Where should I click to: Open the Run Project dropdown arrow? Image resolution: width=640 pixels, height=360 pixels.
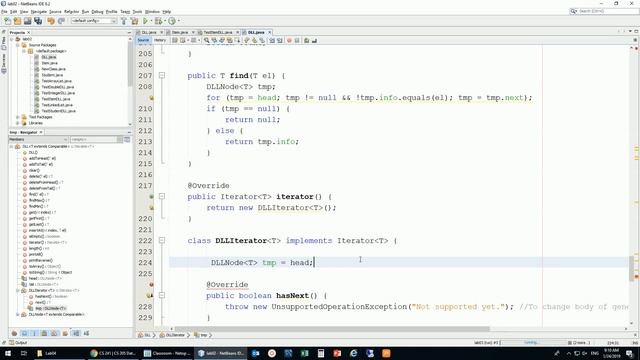(x=151, y=21)
